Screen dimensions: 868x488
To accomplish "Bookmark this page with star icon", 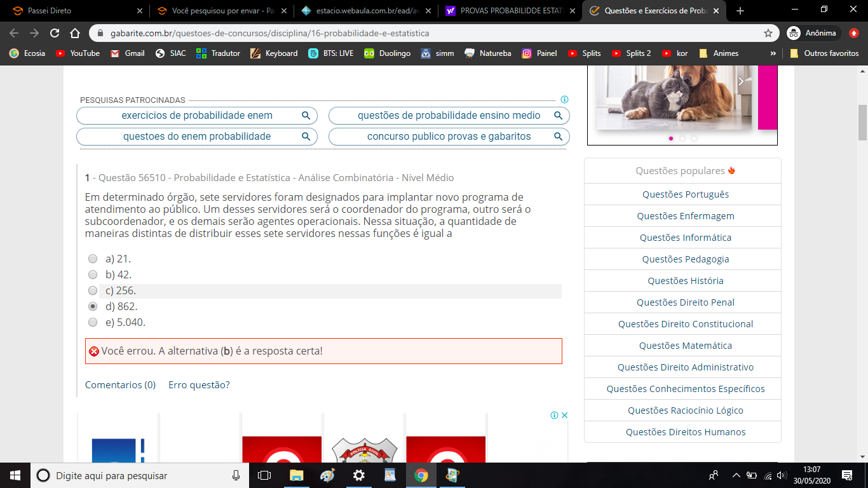I will (x=768, y=33).
